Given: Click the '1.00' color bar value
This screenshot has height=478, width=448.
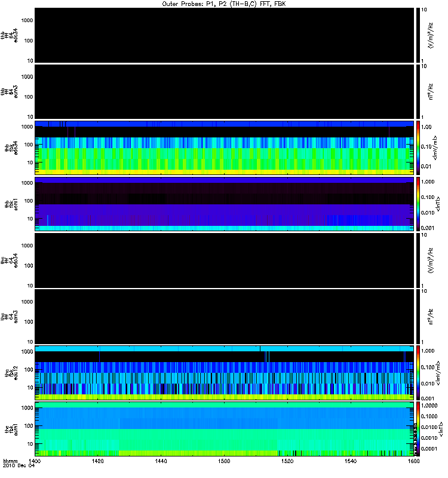Looking at the screenshot, I should 426,127.
